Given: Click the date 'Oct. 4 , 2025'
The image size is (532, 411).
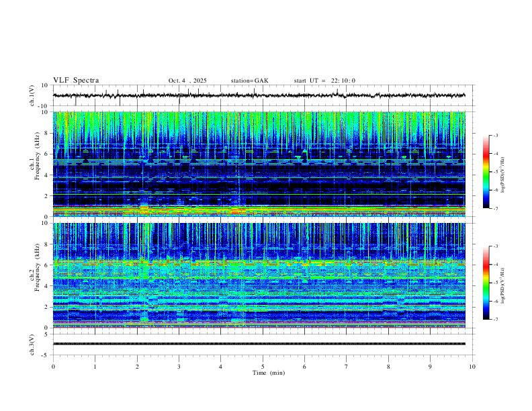Looking at the screenshot, I should [x=187, y=81].
